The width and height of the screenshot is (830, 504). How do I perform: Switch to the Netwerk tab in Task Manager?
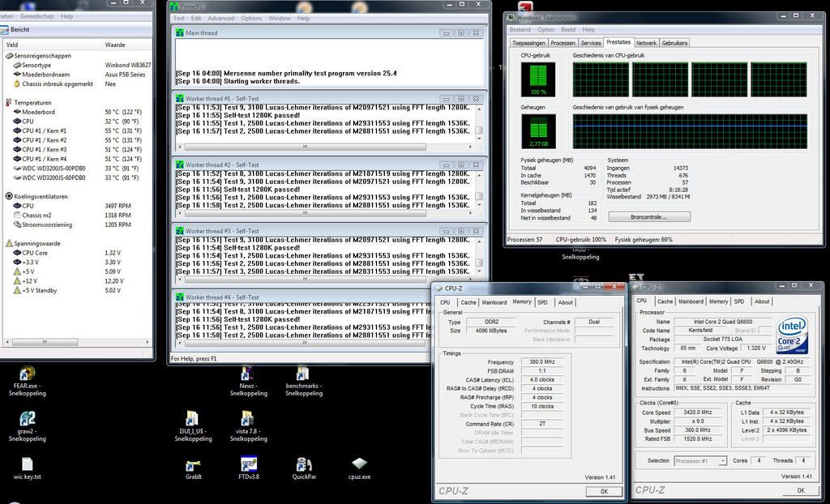tap(646, 43)
